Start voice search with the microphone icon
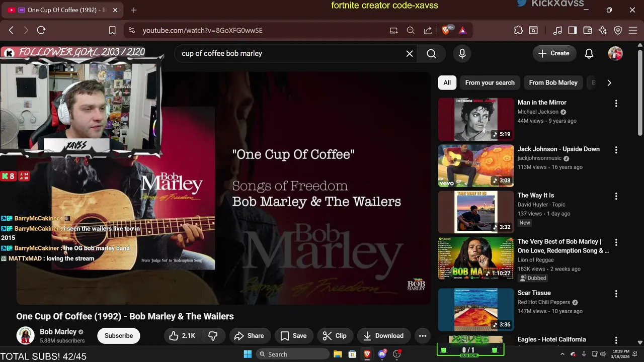This screenshot has height=362, width=644. 462,53
